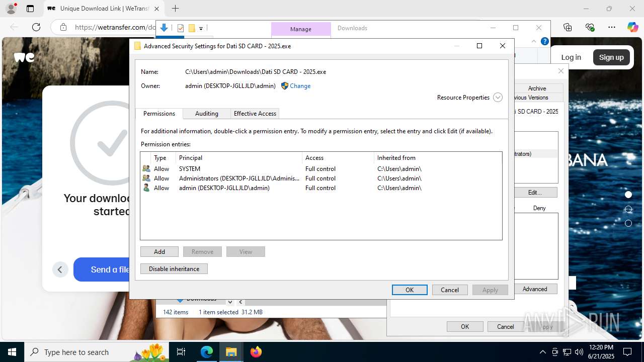Show hidden system tray icons
644x362 pixels.
[542, 352]
